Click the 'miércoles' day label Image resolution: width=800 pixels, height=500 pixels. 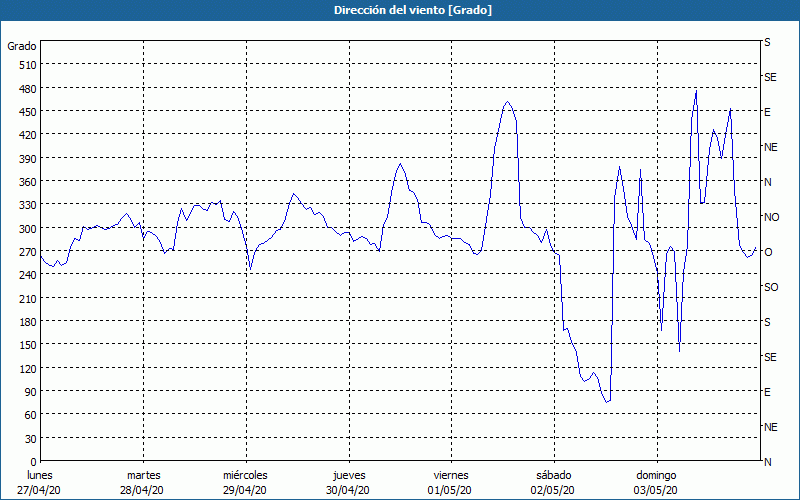245,476
